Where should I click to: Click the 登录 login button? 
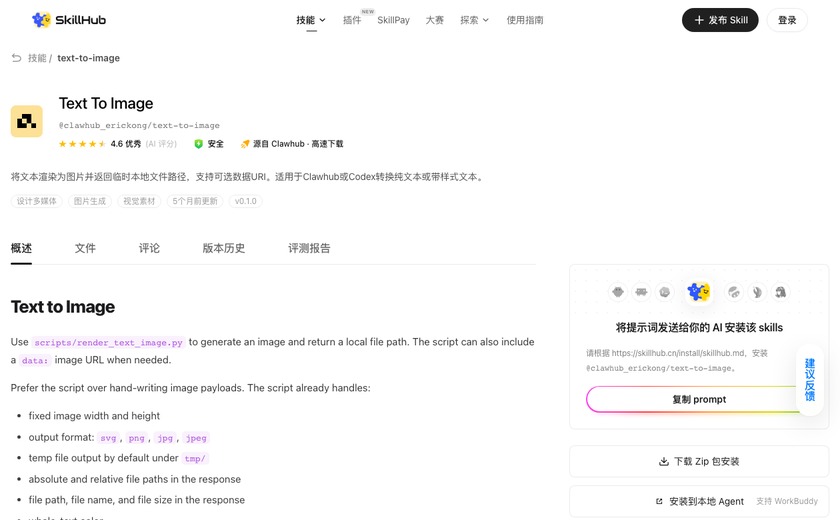(x=787, y=20)
